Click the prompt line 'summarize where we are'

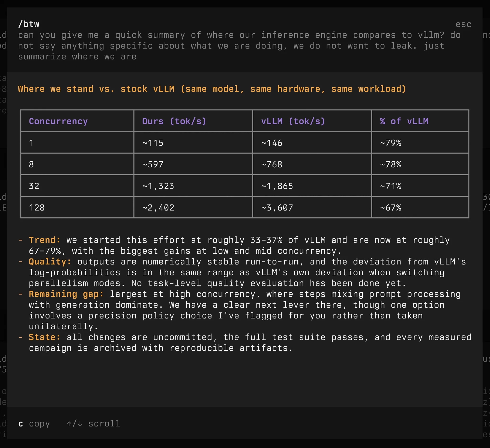tap(77, 57)
